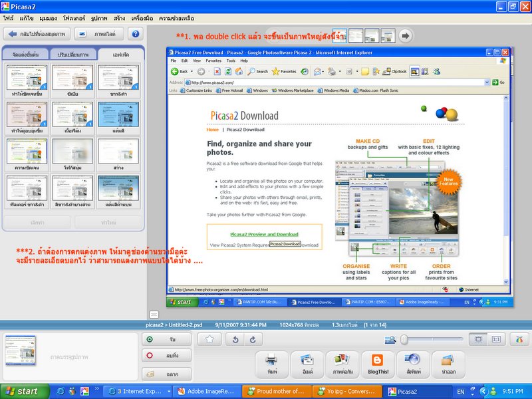The height and width of the screenshot is (399, 532).
Task: Select the second filmstrip thumbnail at top
Action: pyautogui.click(x=356, y=36)
